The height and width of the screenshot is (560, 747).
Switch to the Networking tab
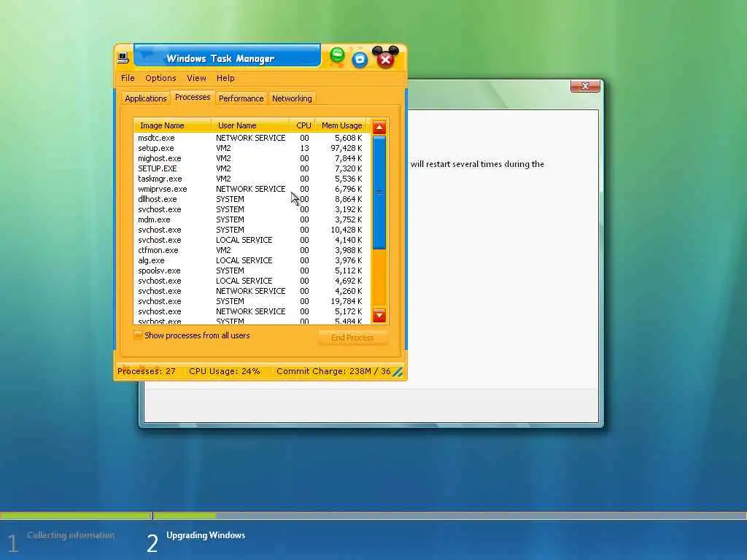(292, 98)
